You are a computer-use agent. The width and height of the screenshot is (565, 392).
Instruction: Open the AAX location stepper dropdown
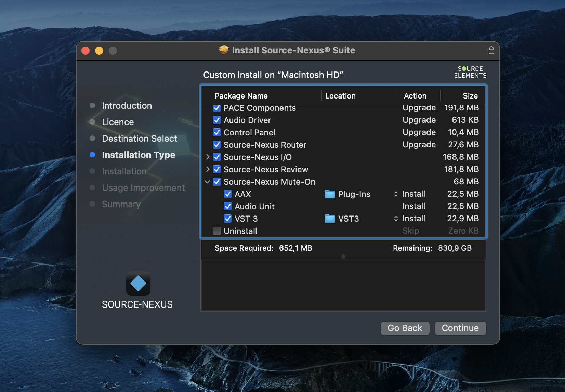396,194
